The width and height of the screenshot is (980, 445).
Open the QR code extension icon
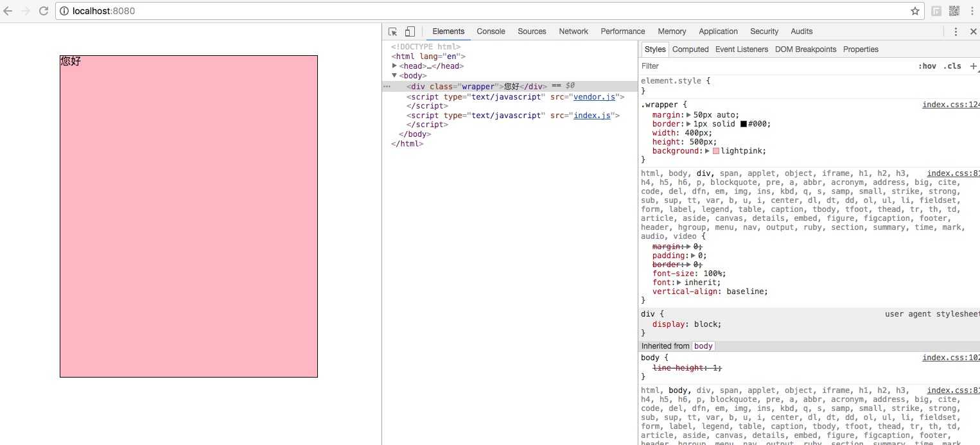(x=954, y=11)
